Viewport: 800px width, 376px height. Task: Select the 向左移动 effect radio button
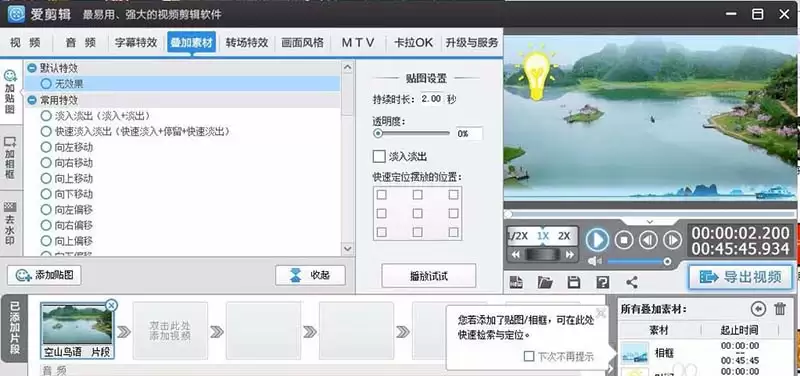[46, 147]
